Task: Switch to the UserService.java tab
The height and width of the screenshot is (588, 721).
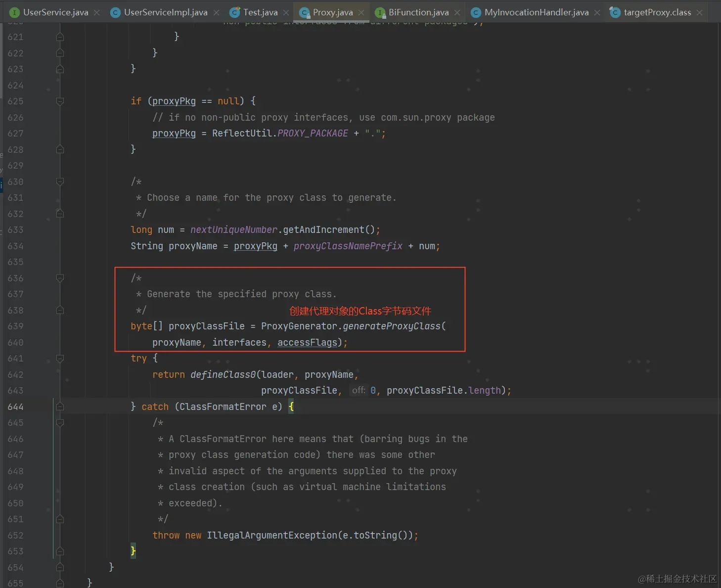Action: coord(55,12)
